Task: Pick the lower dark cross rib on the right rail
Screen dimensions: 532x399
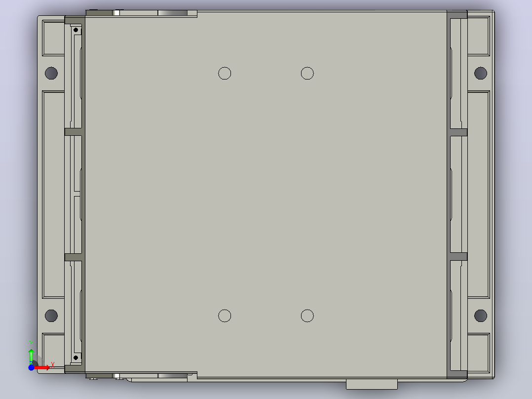Action: (x=459, y=257)
